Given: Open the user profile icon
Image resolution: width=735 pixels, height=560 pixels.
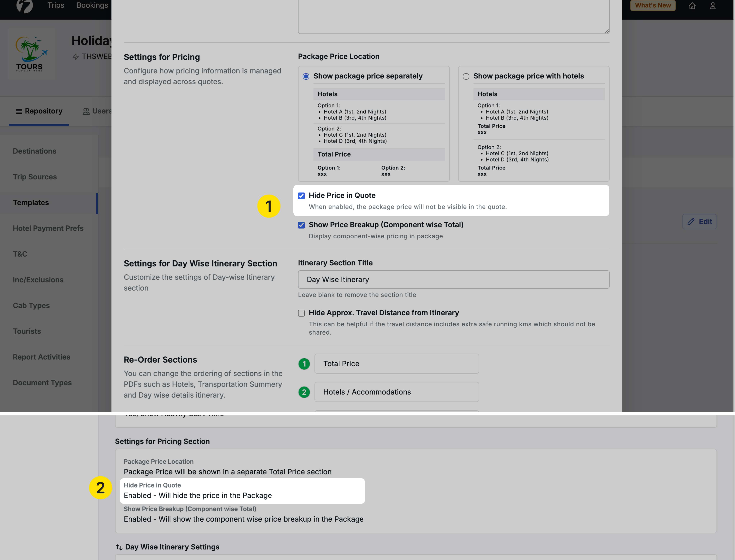Looking at the screenshot, I should (713, 6).
